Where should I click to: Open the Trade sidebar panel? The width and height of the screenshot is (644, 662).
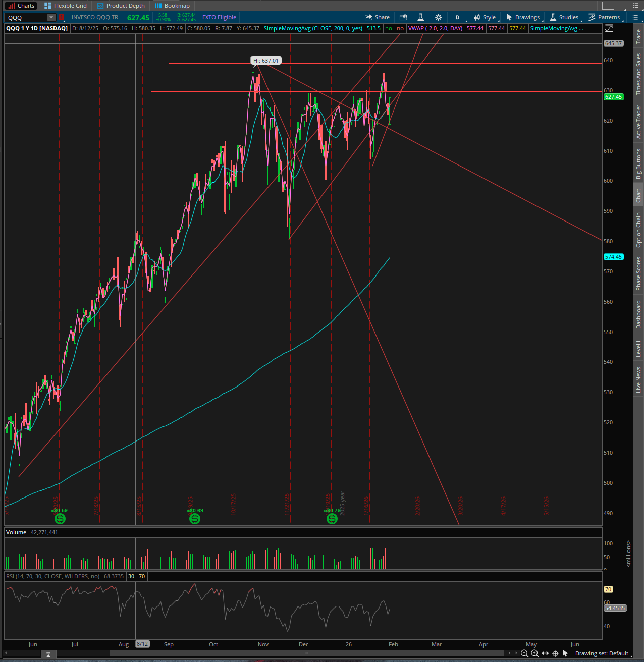(638, 36)
